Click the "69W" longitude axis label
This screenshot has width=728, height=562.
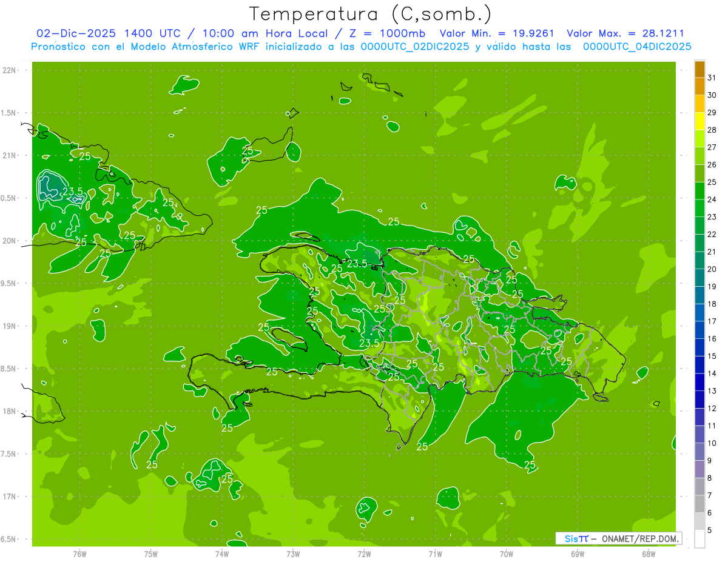point(578,554)
